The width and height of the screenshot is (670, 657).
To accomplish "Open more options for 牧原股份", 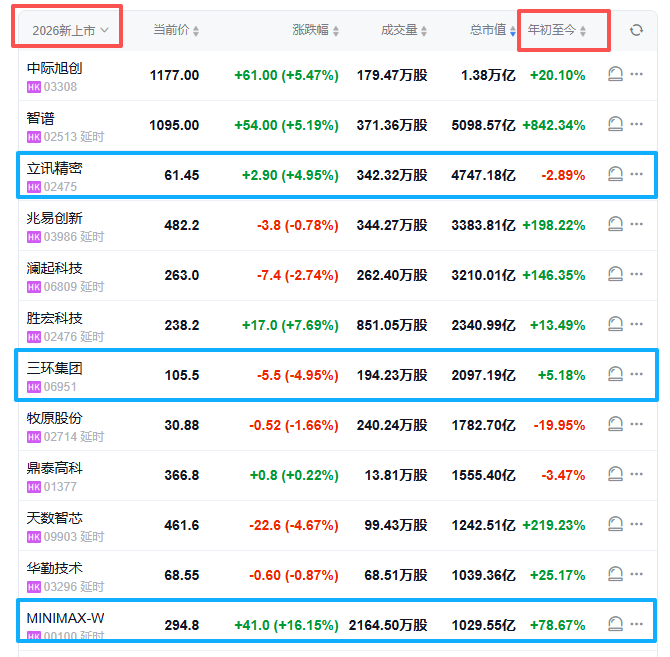I will (x=637, y=424).
